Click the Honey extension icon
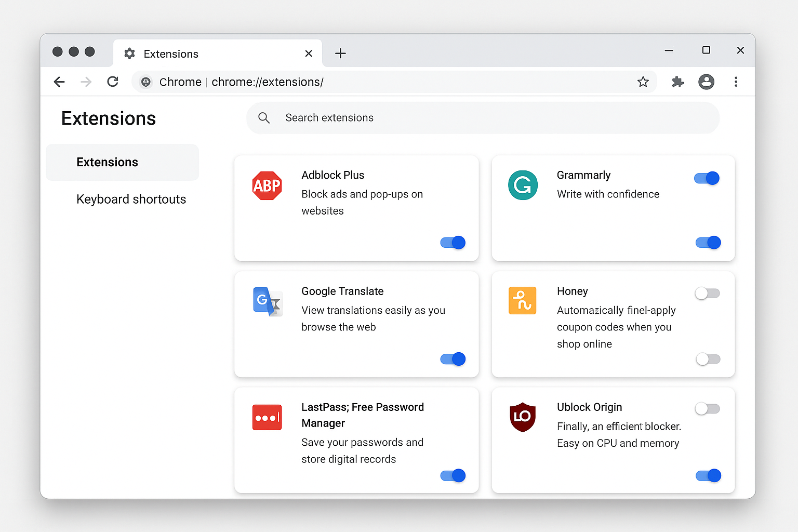The width and height of the screenshot is (798, 532). [x=523, y=300]
